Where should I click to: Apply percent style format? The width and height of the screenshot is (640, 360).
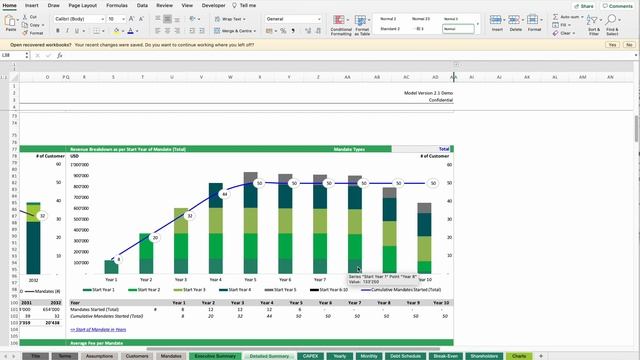(283, 31)
